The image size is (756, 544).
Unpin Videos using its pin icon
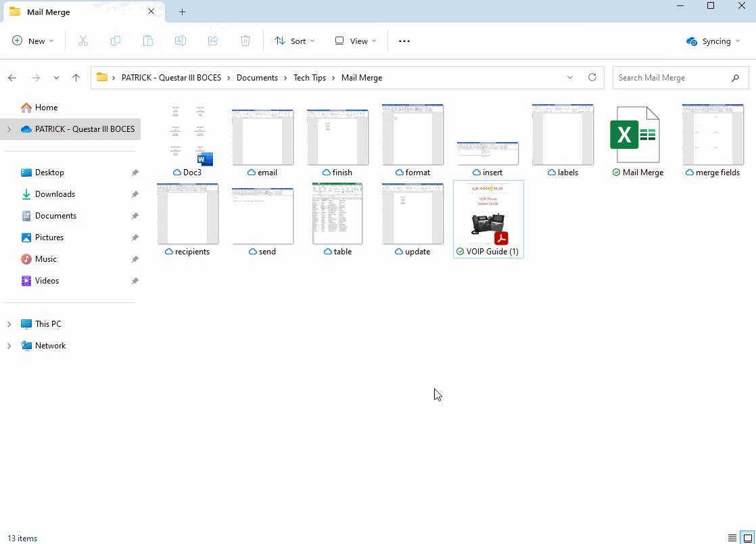pos(135,281)
